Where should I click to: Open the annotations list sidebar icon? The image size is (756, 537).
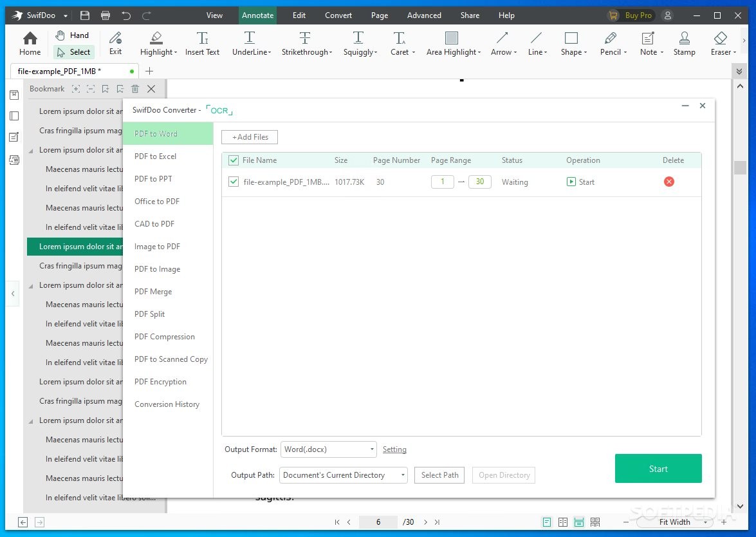click(14, 137)
